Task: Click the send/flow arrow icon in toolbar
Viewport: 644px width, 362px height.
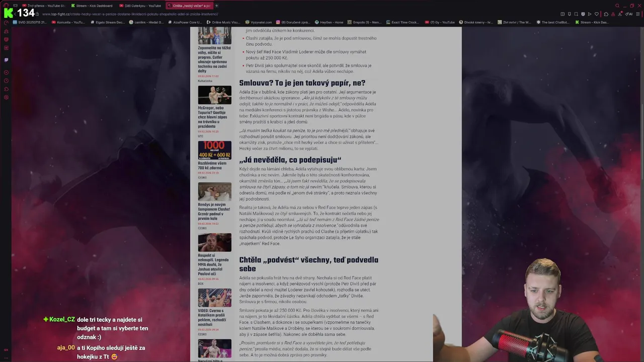Action: tap(590, 14)
